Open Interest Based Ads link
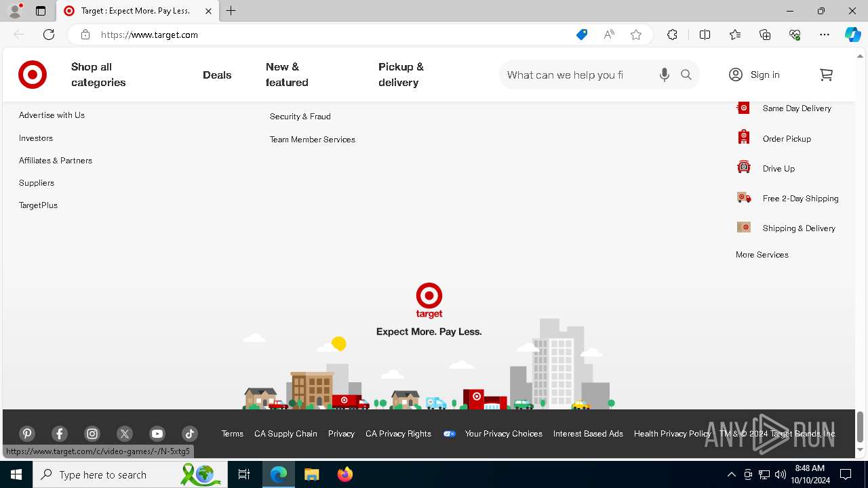Viewport: 868px width, 488px height. (588, 434)
